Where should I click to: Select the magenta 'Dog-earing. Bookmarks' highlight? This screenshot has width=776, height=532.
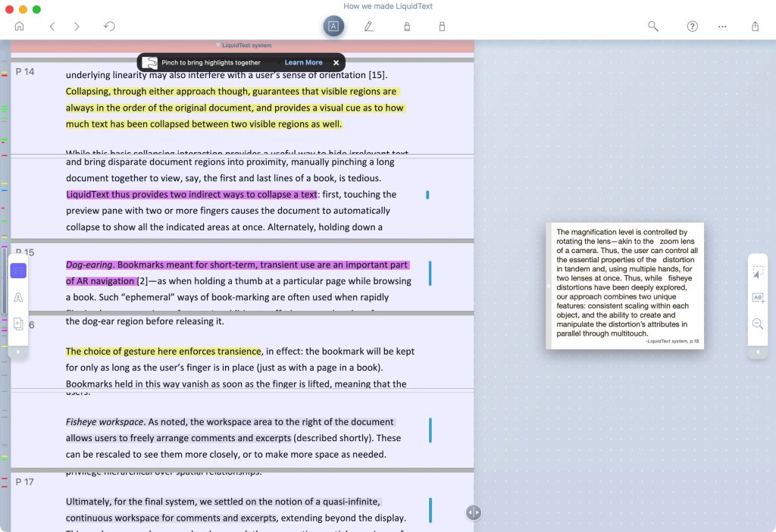[x=237, y=273]
